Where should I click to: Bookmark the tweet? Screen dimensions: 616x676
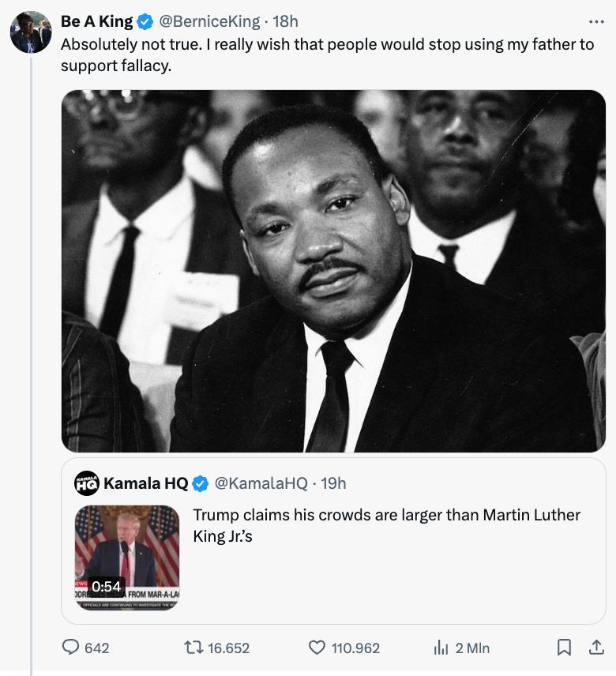pos(565,648)
